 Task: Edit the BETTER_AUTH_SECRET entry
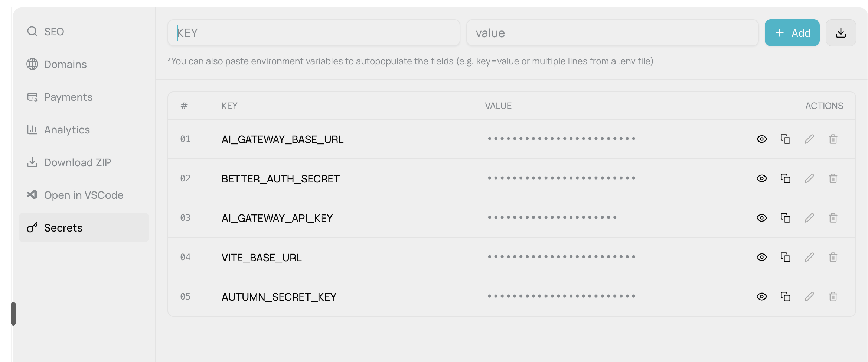[809, 178]
